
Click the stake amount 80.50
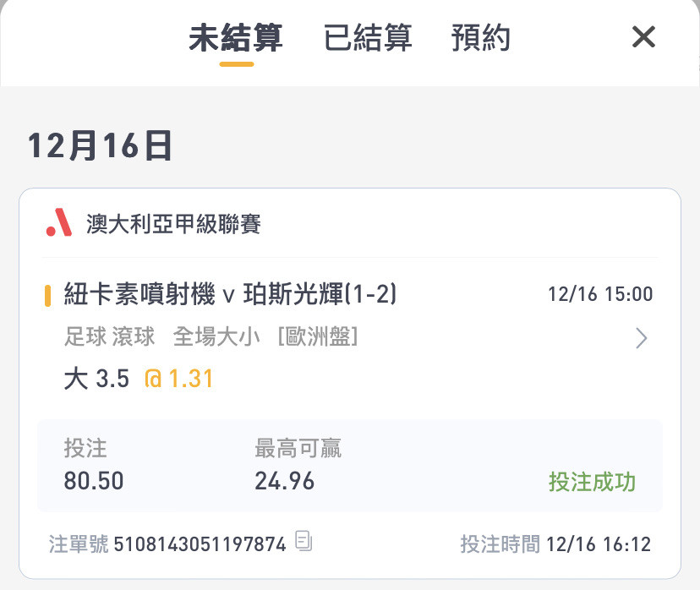pos(94,481)
